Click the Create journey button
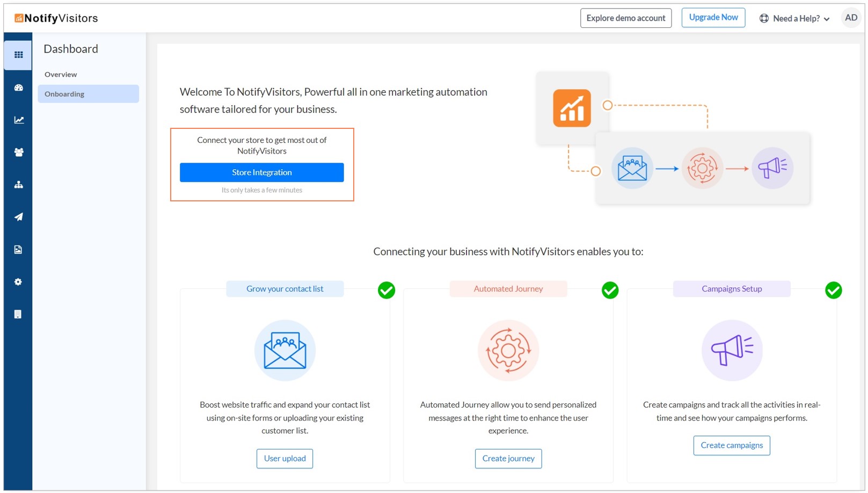Image resolution: width=868 pixels, height=493 pixels. (508, 459)
